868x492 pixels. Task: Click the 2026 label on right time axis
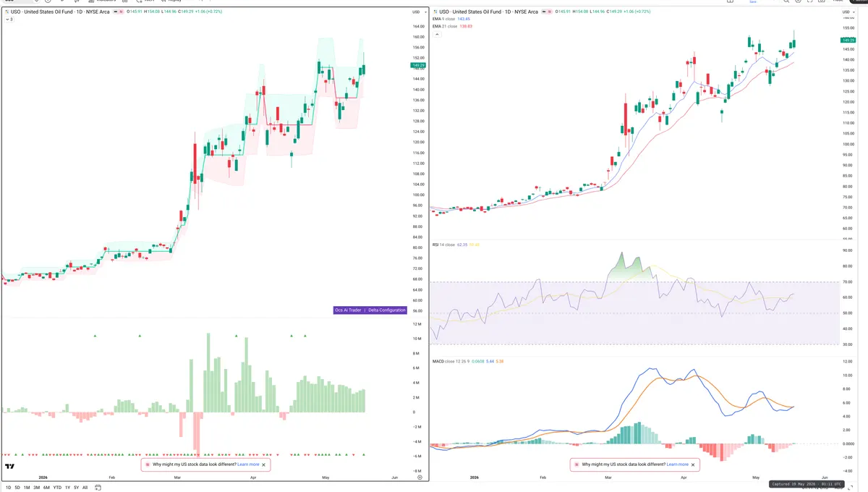(475, 478)
